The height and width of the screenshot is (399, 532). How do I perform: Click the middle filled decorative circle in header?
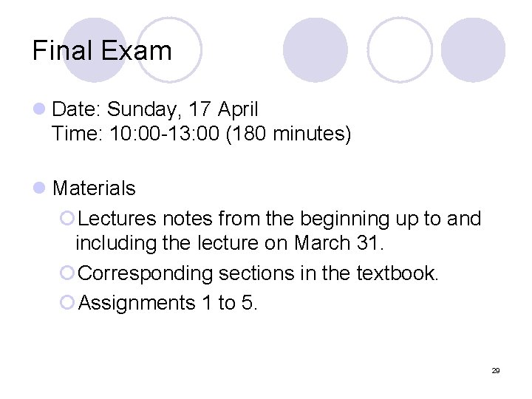[316, 50]
